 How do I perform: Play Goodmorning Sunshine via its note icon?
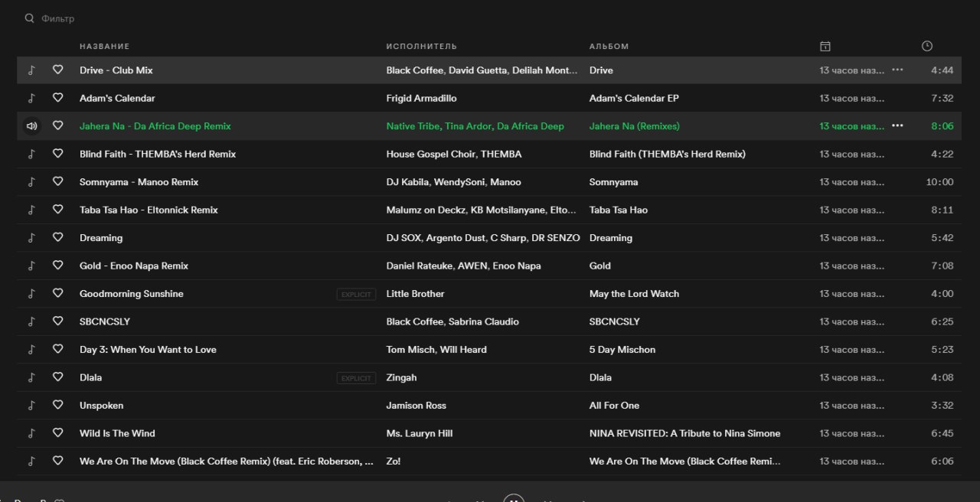coord(31,294)
